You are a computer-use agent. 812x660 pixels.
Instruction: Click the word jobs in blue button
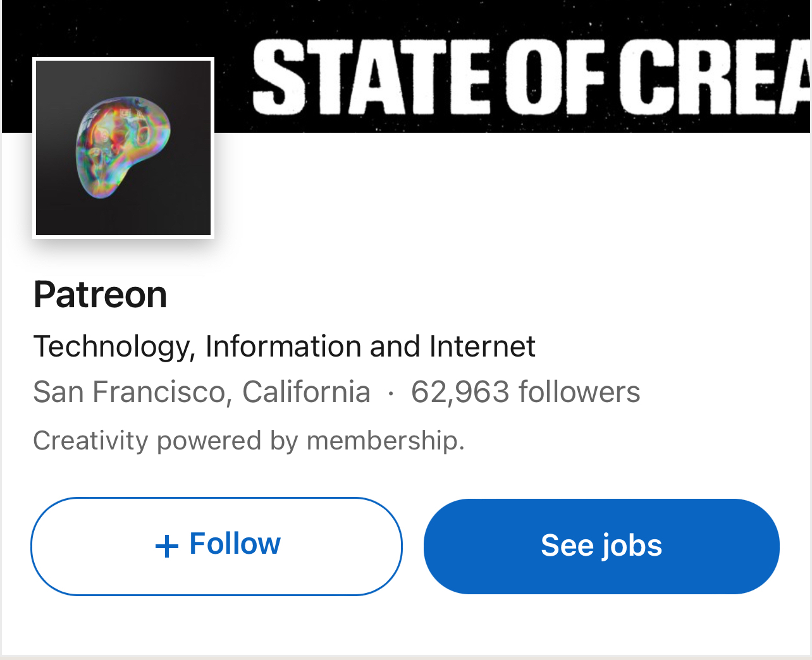point(632,546)
